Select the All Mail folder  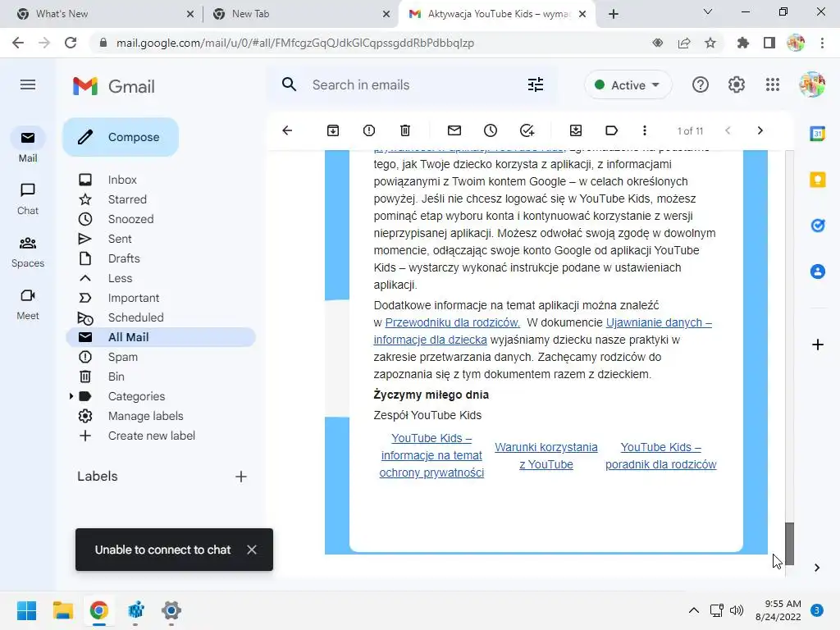tap(161, 337)
